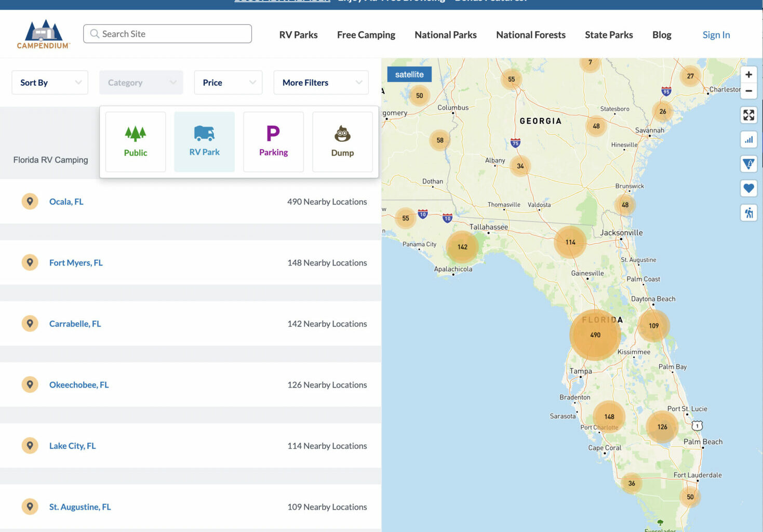
Task: Open cell signal coverage map layer
Action: [x=748, y=139]
